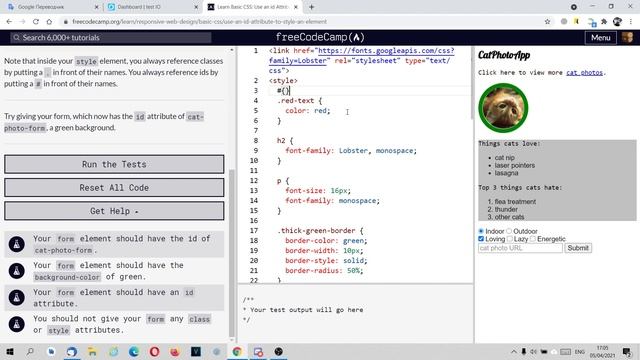The width and height of the screenshot is (640, 360).
Task: Open Chrome three-dot menu
Action: 631,22
